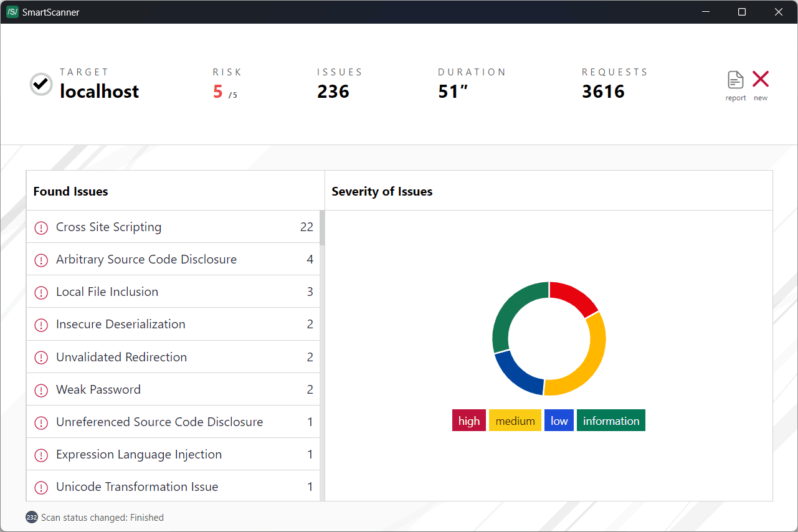Click the alert icon beside Insecure Deserialization
Image resolution: width=798 pixels, height=532 pixels.
(x=41, y=325)
